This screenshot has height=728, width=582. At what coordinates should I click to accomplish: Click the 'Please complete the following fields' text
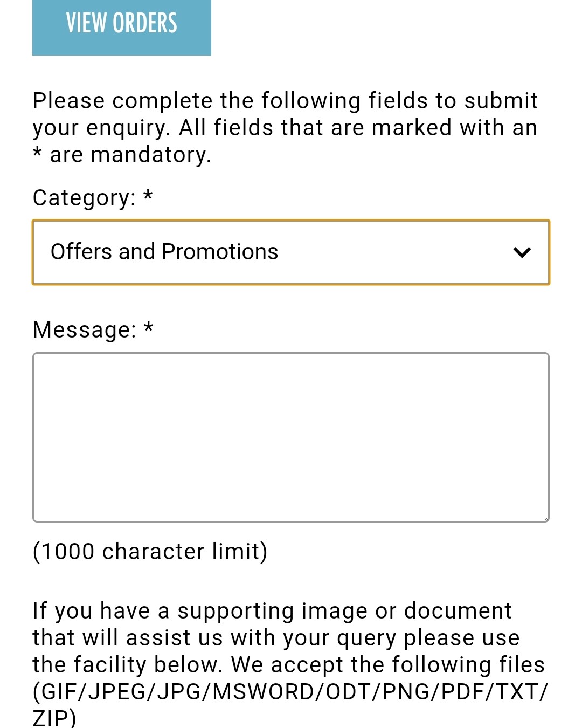(285, 101)
